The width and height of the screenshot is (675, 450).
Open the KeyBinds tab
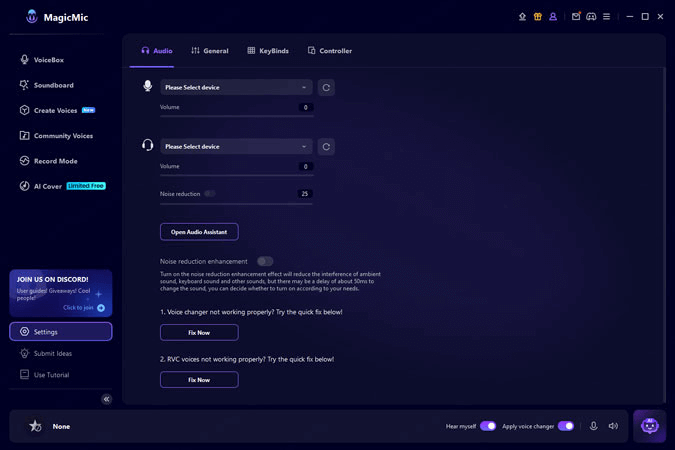point(268,51)
